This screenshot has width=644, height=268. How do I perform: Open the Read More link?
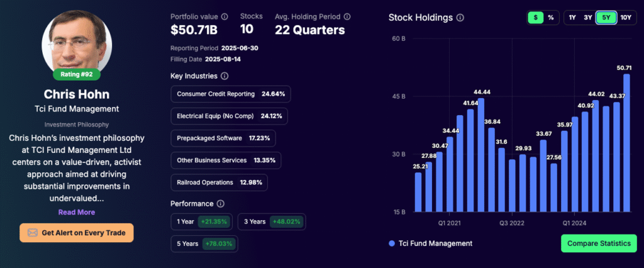(x=76, y=212)
